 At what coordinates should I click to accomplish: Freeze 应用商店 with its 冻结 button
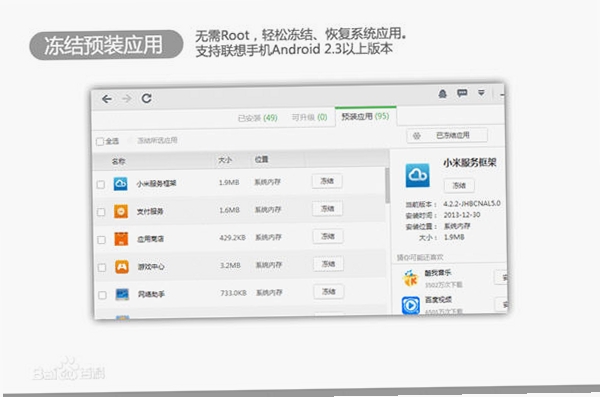pyautogui.click(x=328, y=236)
